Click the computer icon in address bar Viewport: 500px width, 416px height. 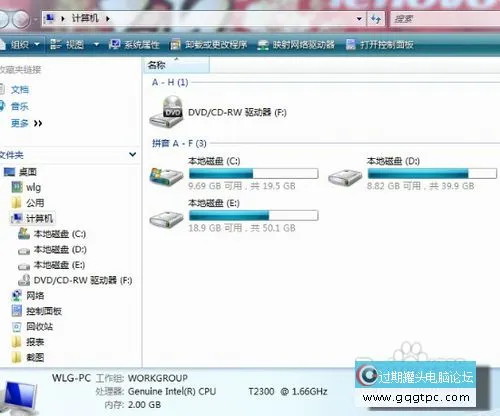50,19
